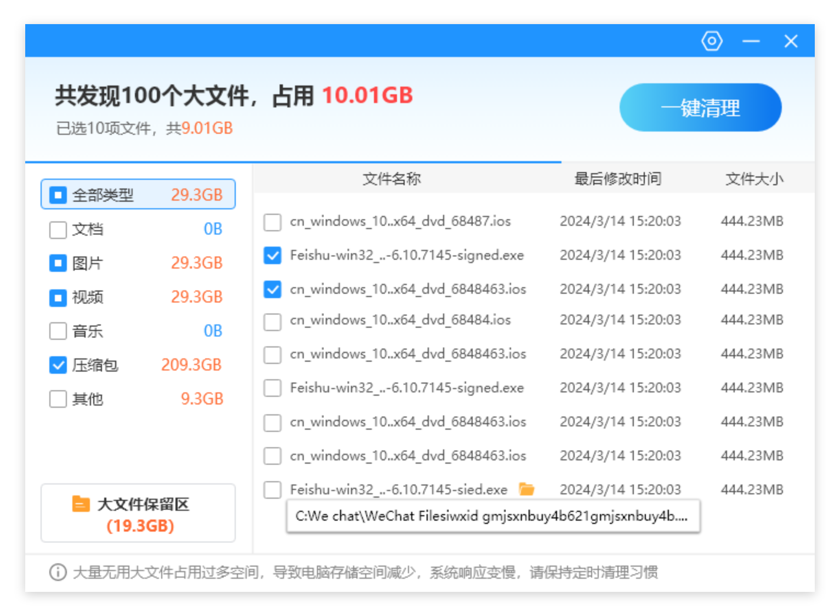Uncheck the checked Feishu-win32 signed.exe file

[x=273, y=255]
